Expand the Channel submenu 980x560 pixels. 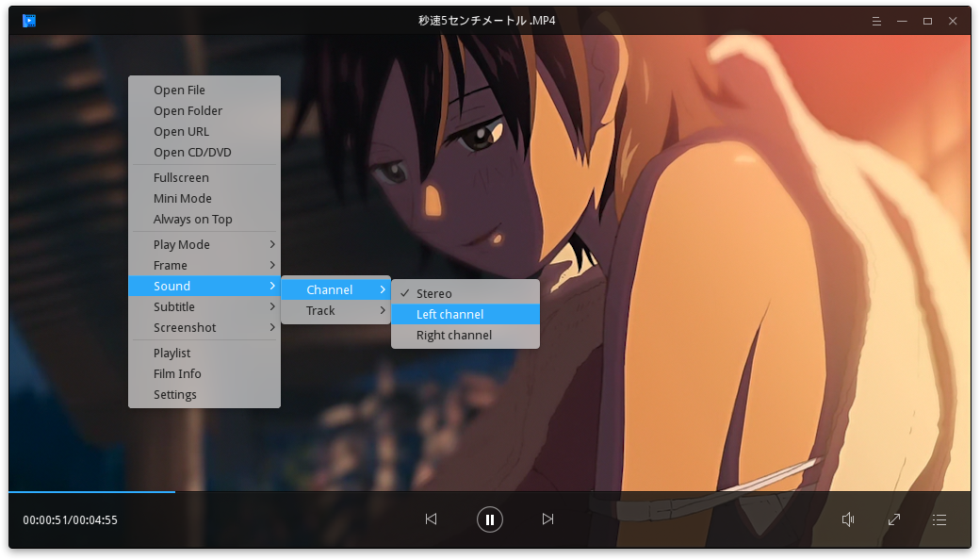(x=336, y=290)
